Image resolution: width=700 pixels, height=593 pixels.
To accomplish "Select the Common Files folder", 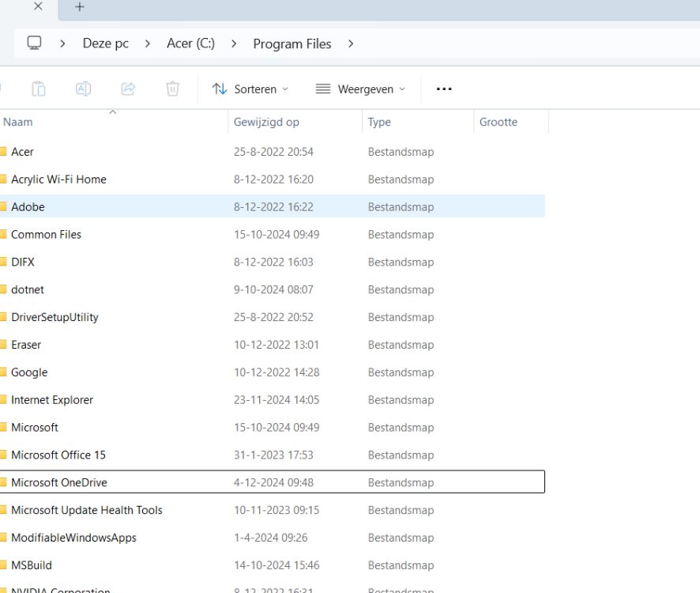I will click(46, 235).
